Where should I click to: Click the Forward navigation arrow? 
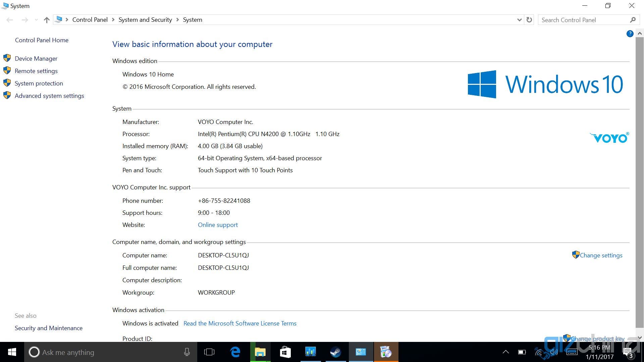(x=25, y=20)
